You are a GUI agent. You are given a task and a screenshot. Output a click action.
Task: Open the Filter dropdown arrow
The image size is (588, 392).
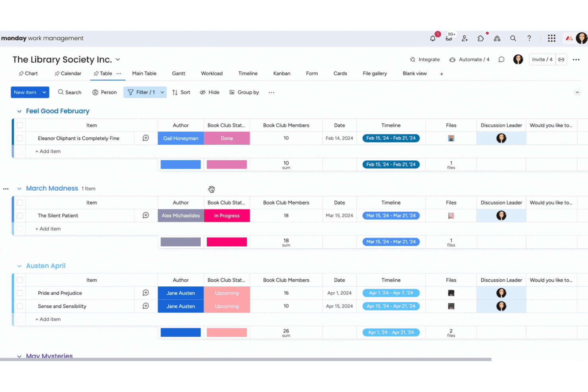pyautogui.click(x=162, y=93)
